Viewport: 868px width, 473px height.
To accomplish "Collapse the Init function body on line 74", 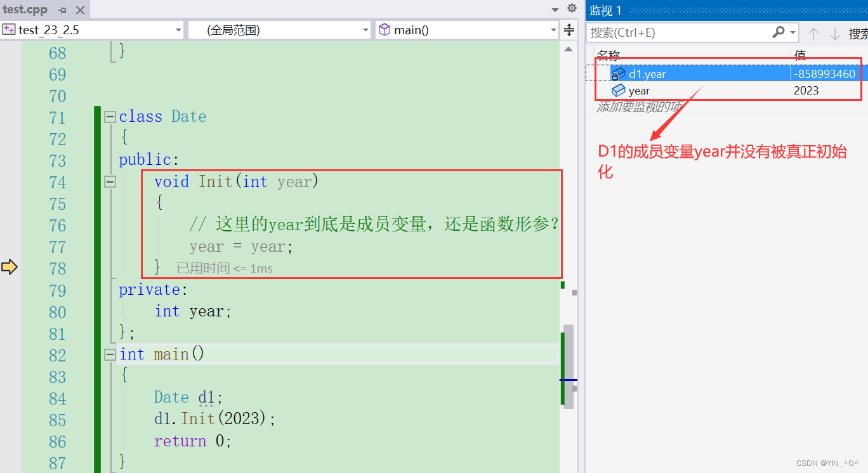I will tap(109, 182).
